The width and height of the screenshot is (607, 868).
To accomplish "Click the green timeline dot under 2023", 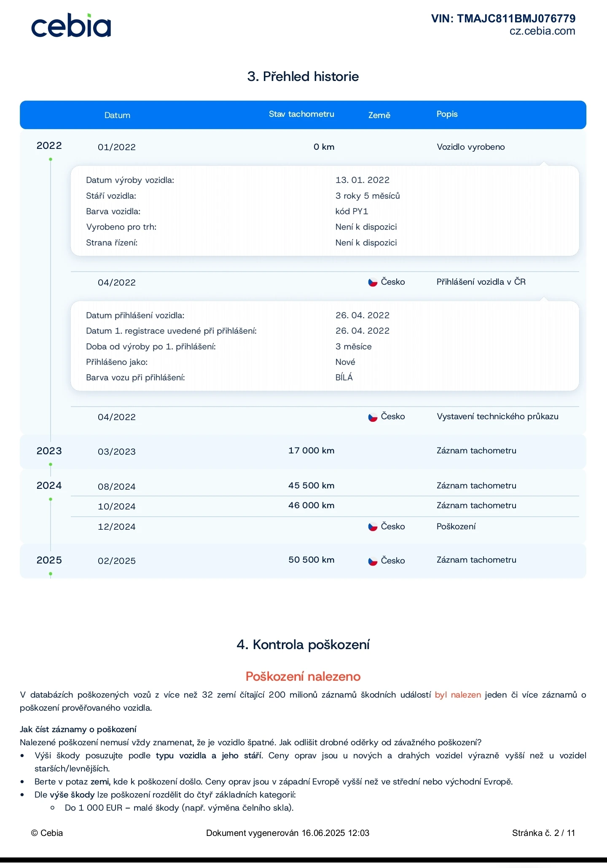I will 51,464.
